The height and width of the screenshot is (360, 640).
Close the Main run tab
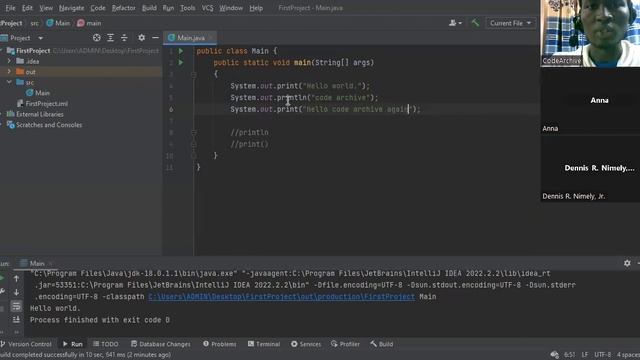point(50,264)
